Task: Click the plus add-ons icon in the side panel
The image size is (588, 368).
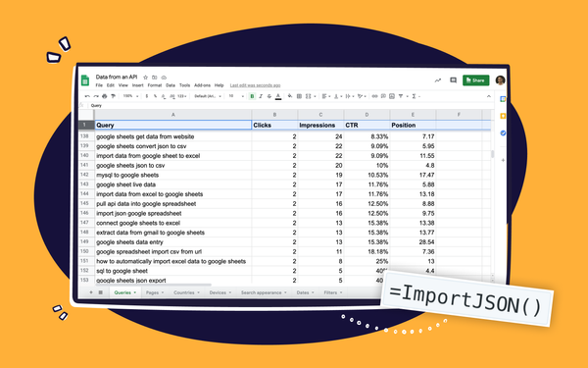Action: (503, 160)
